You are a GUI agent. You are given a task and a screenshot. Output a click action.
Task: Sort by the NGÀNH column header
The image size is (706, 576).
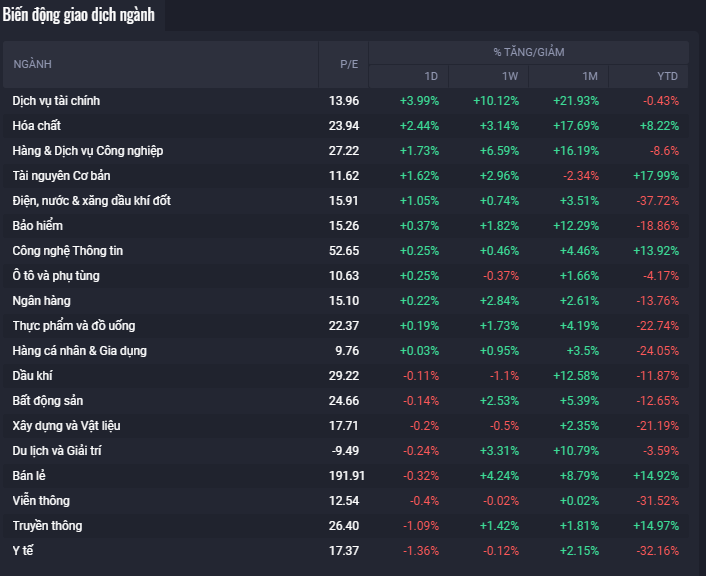coord(32,64)
